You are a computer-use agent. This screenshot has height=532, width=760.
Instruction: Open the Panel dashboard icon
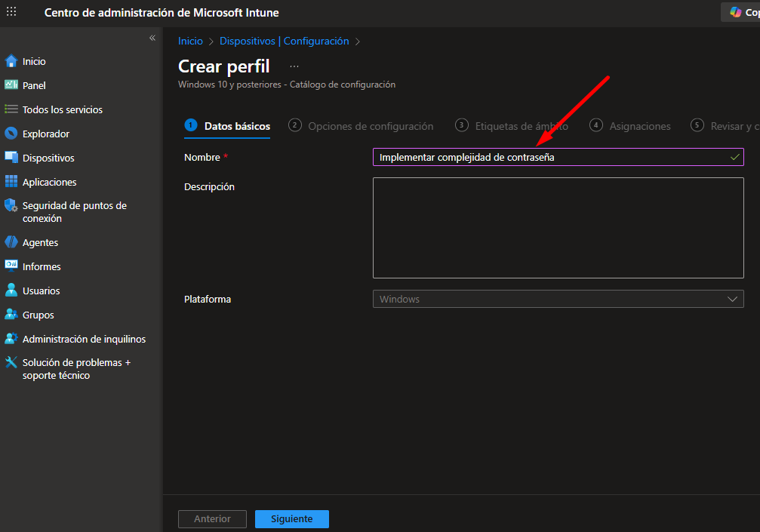(11, 85)
